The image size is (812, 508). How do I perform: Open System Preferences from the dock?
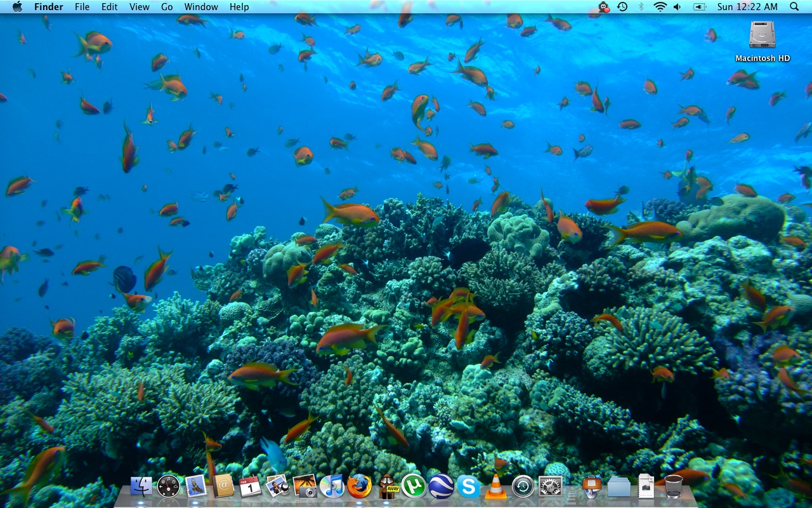point(550,486)
